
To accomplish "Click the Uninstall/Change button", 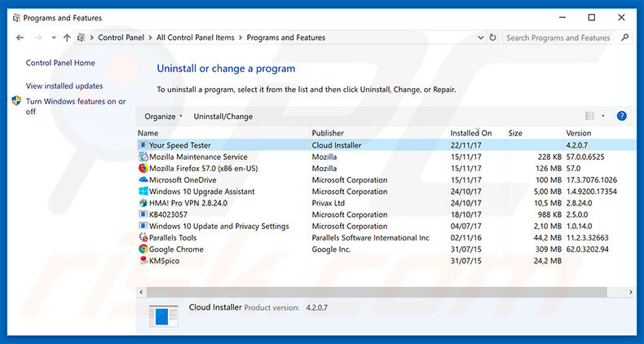I will click(223, 117).
